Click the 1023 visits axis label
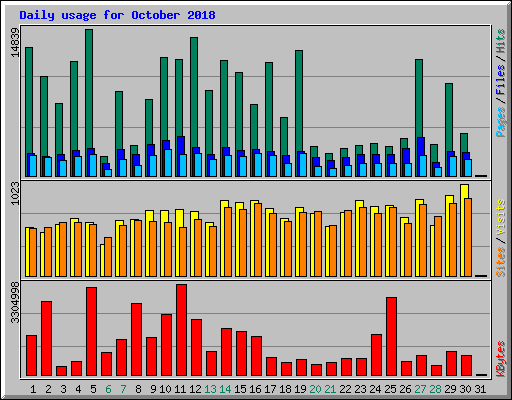 click(15, 193)
